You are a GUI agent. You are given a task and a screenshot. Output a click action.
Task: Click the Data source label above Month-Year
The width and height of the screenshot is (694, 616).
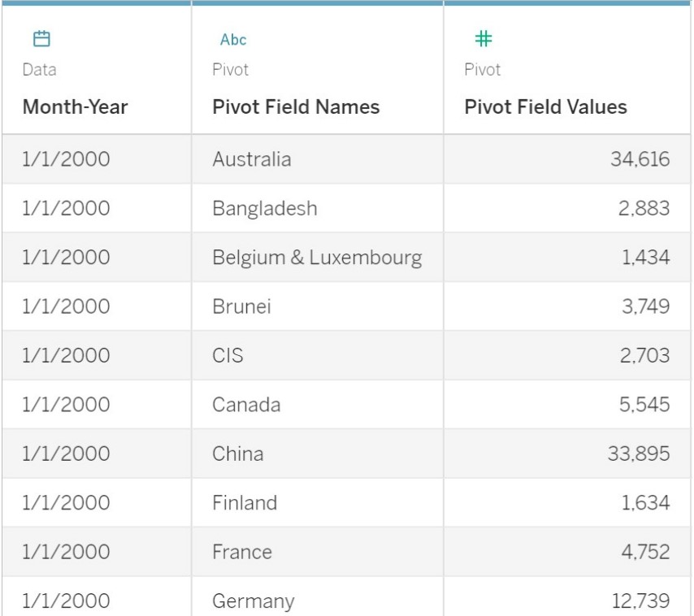[x=40, y=70]
